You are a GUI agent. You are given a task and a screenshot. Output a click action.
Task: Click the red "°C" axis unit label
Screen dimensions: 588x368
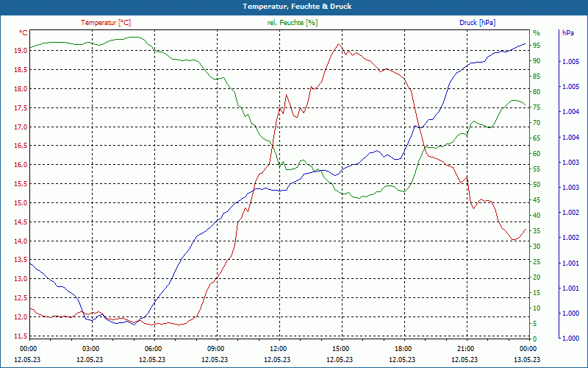pos(24,33)
